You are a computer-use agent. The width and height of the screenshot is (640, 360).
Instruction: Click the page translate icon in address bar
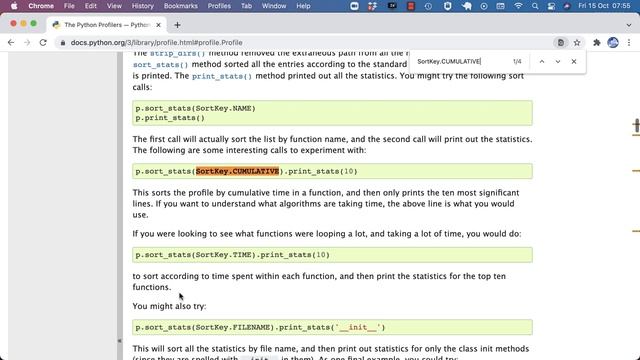coord(561,42)
